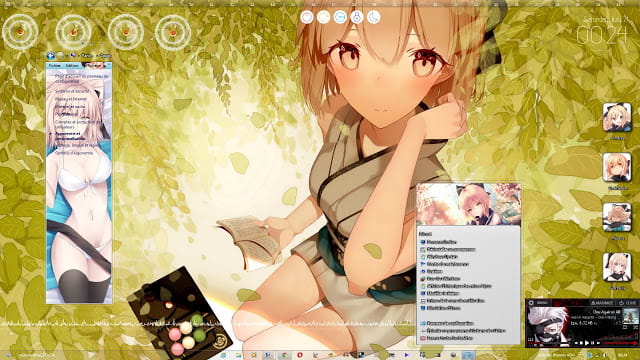This screenshot has width=640, height=360.
Task: Click the music player red volume slider
Action: pyautogui.click(x=620, y=343)
